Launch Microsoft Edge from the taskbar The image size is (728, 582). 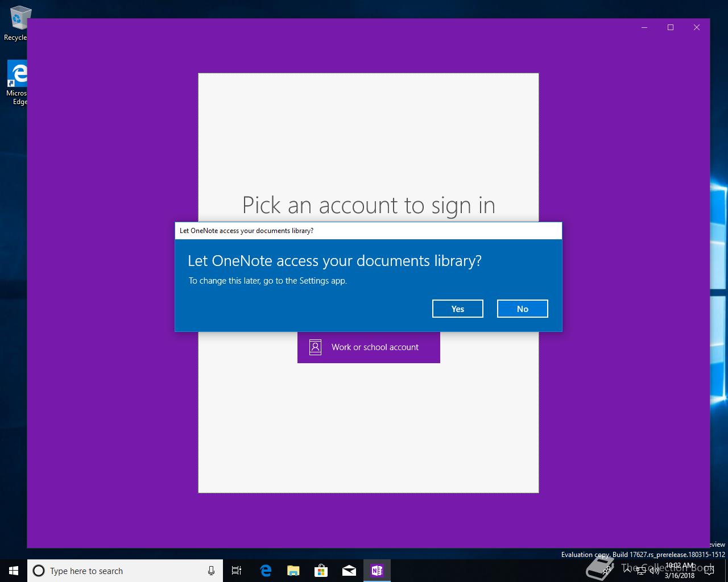pyautogui.click(x=265, y=571)
